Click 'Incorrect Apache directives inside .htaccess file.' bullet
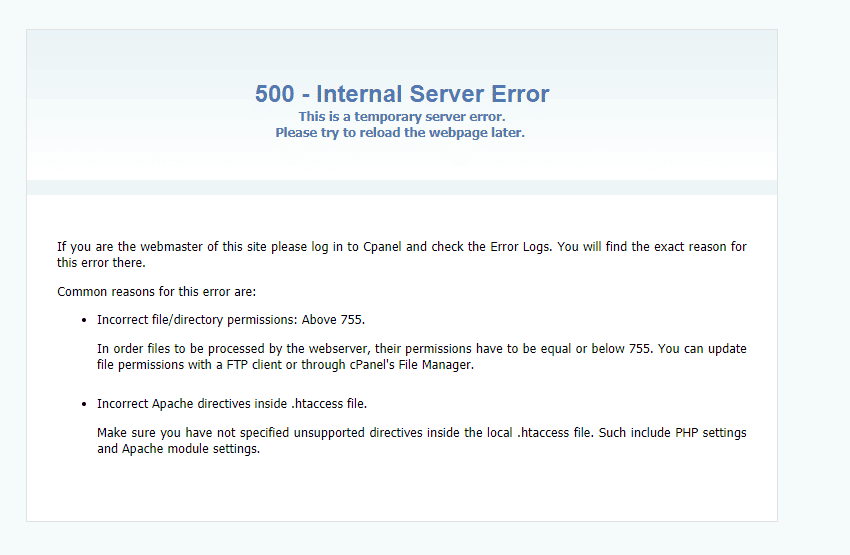 pos(232,404)
